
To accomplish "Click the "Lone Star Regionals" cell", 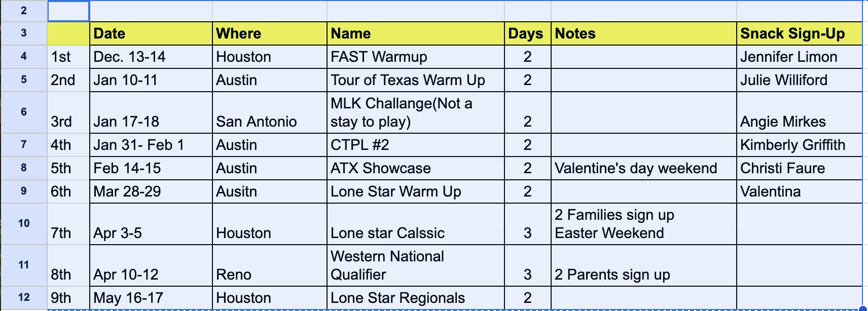I will (415, 298).
